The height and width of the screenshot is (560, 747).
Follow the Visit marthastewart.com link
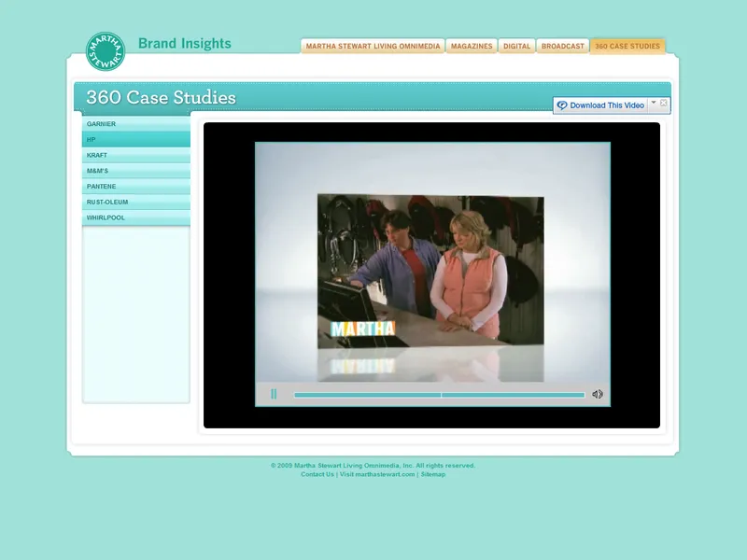(x=377, y=474)
